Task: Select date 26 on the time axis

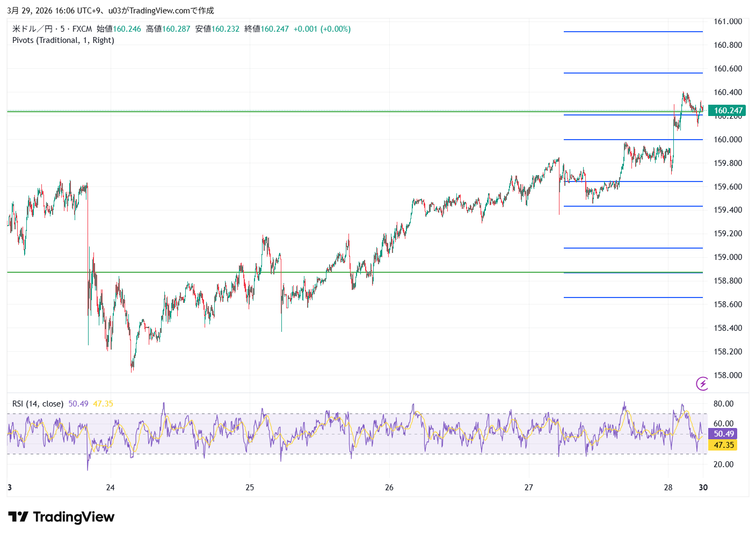Action: (389, 488)
